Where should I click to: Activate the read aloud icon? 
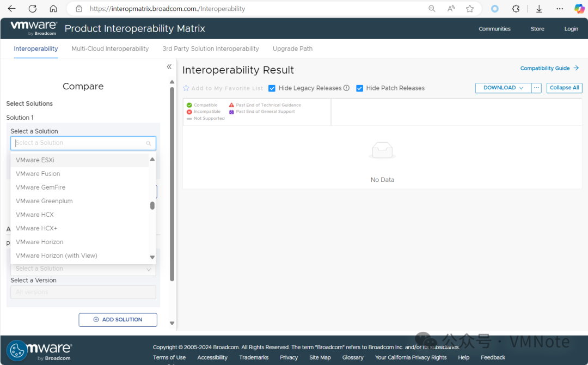[x=451, y=9]
